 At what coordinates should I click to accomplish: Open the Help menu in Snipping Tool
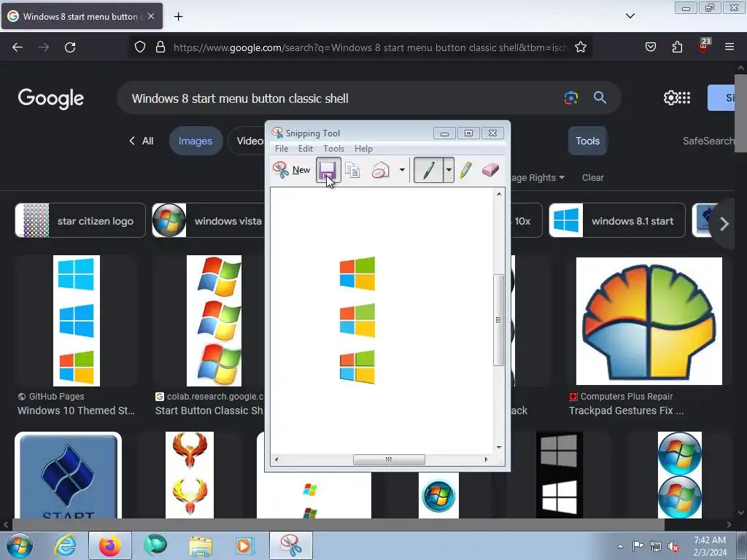coord(363,149)
